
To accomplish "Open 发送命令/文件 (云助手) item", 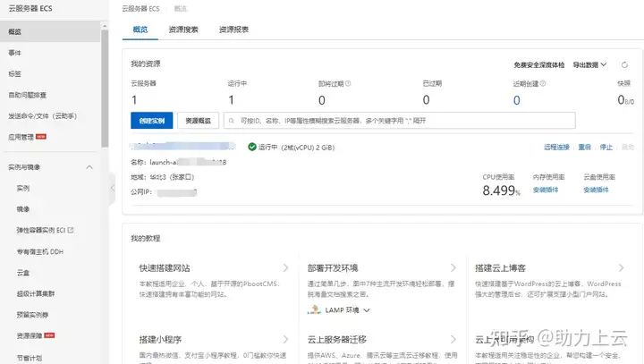I will click(x=43, y=116).
